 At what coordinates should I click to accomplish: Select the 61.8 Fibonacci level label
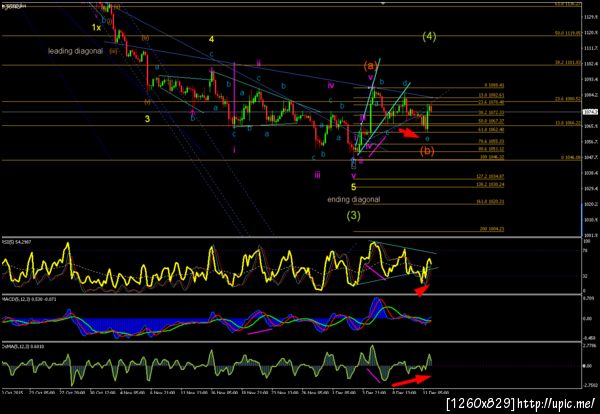(491, 130)
